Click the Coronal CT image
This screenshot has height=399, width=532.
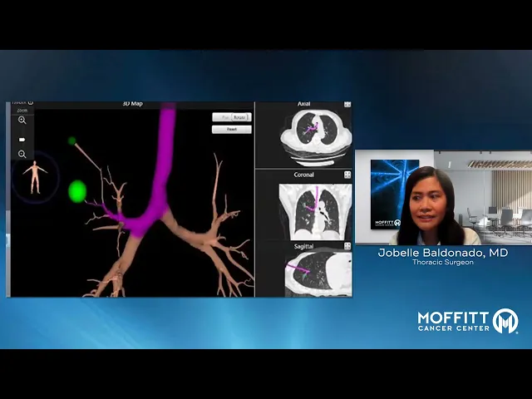(315, 212)
